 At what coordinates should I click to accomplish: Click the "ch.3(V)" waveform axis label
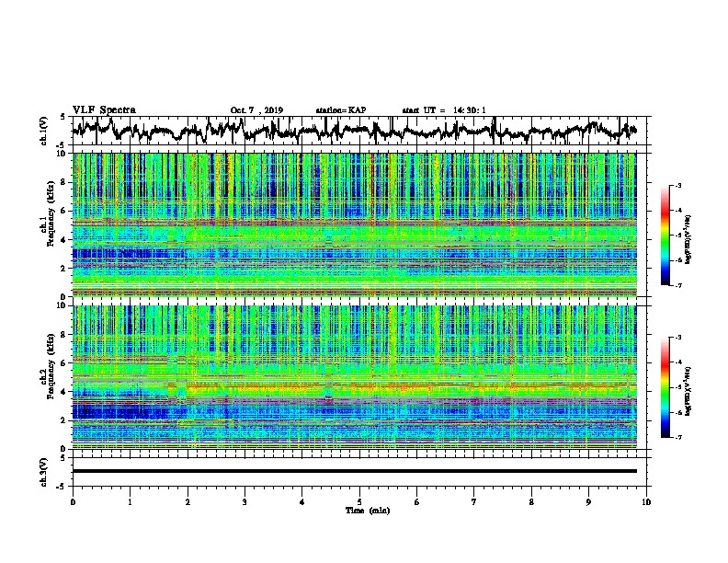[44, 472]
